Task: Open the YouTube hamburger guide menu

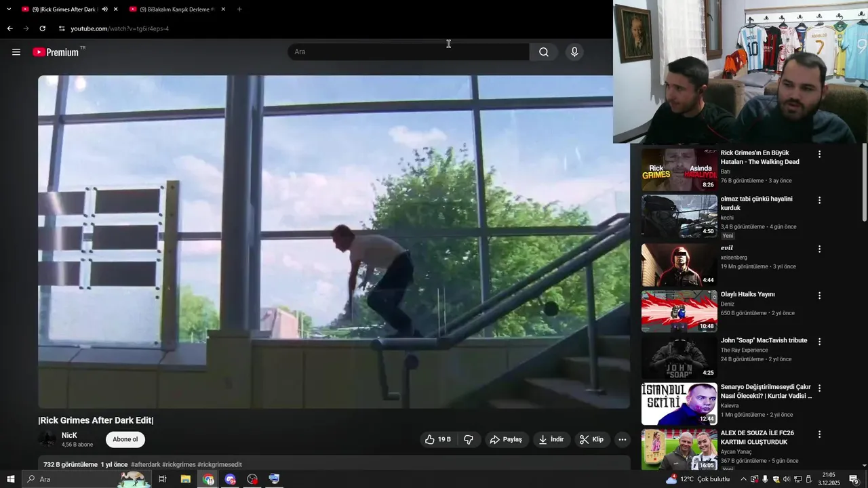Action: (x=16, y=52)
